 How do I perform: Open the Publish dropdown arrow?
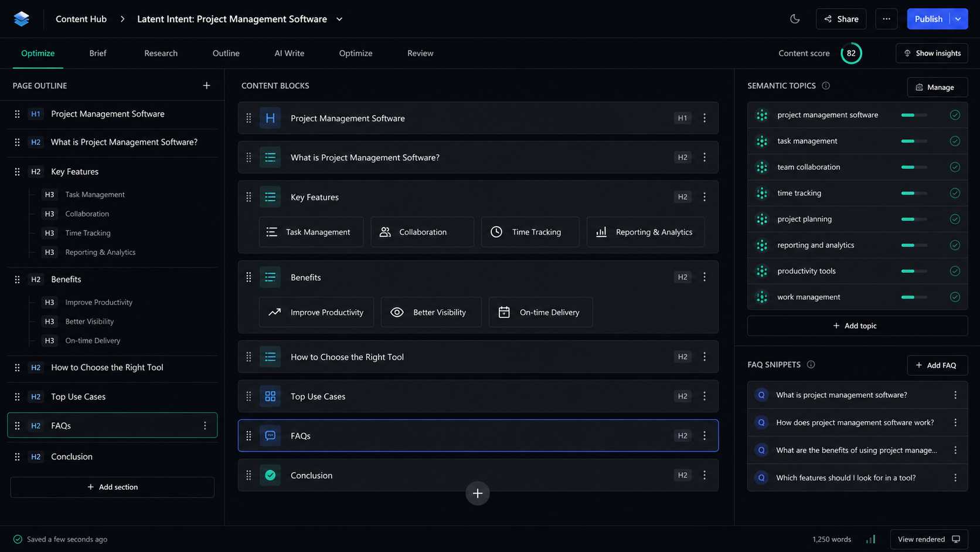click(958, 19)
